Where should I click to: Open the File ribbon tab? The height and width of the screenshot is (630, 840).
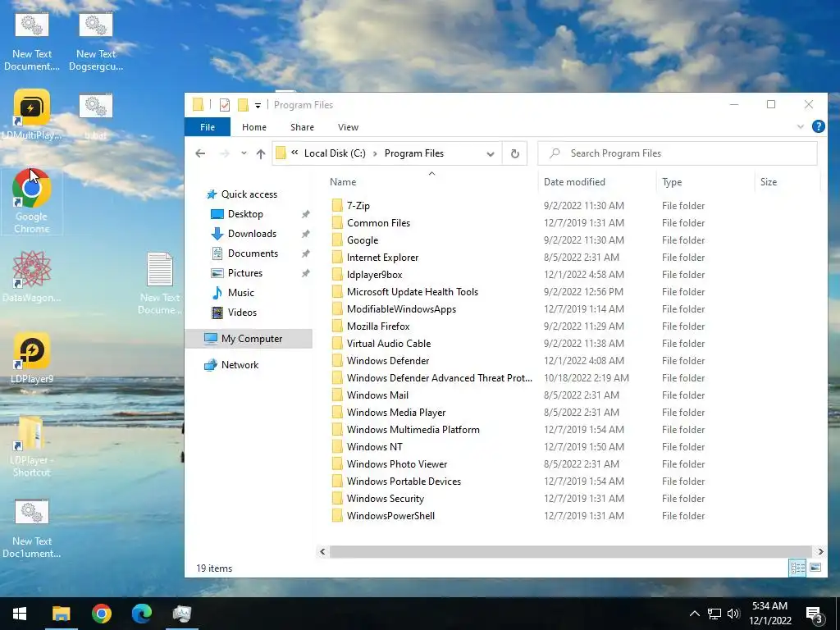point(208,127)
